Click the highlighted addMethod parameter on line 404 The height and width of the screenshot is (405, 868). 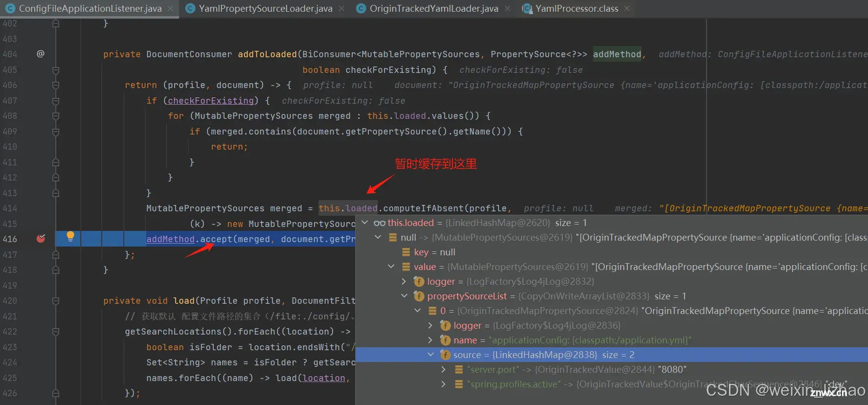(617, 54)
